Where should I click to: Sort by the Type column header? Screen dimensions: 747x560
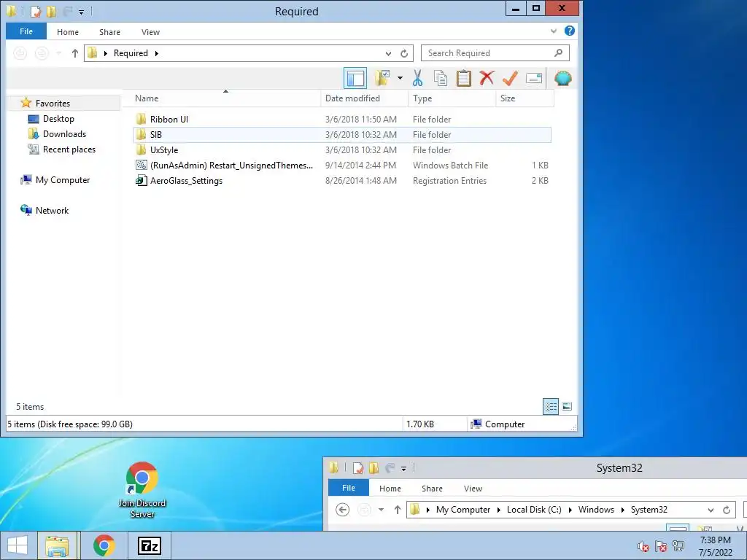452,98
